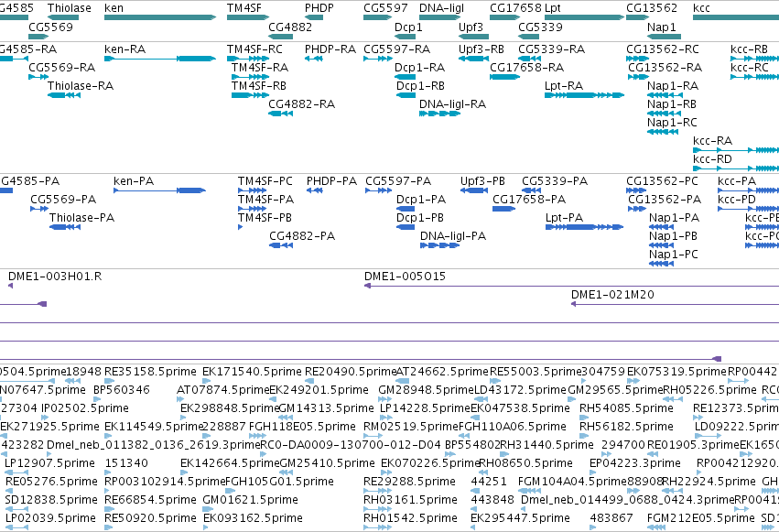Select the Nap1-RB transcript
Viewport: 779px width, 532px height.
pyautogui.click(x=664, y=114)
